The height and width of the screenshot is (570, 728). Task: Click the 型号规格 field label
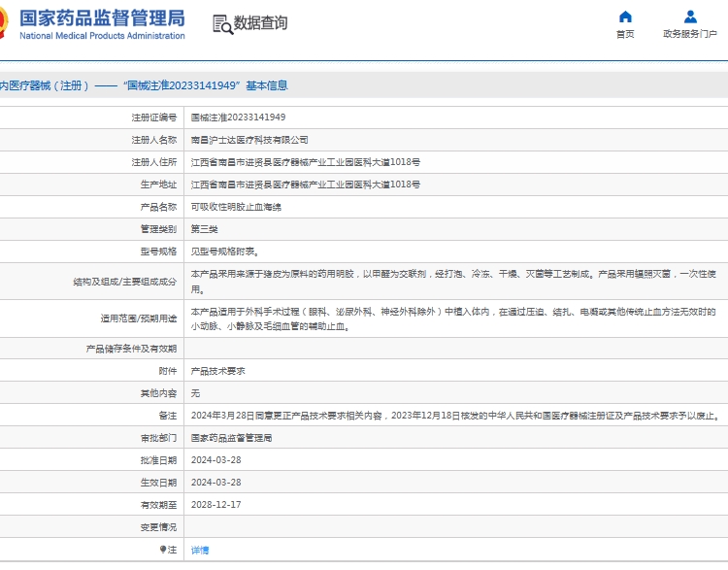point(158,251)
